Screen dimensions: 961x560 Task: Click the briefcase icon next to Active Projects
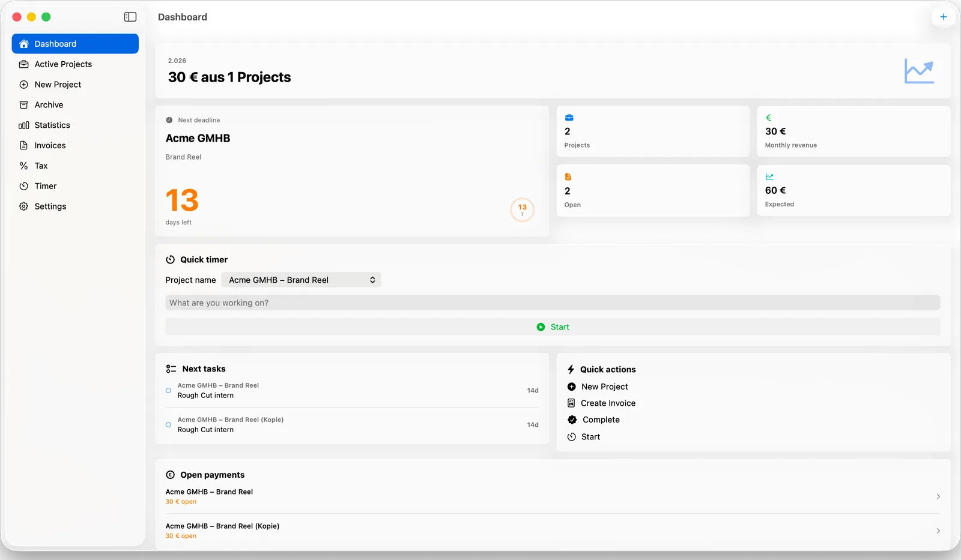24,64
